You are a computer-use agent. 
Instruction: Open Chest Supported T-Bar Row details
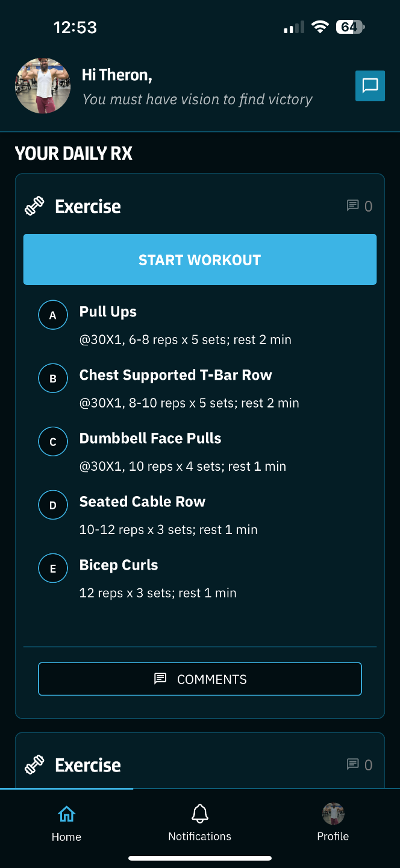coord(176,375)
